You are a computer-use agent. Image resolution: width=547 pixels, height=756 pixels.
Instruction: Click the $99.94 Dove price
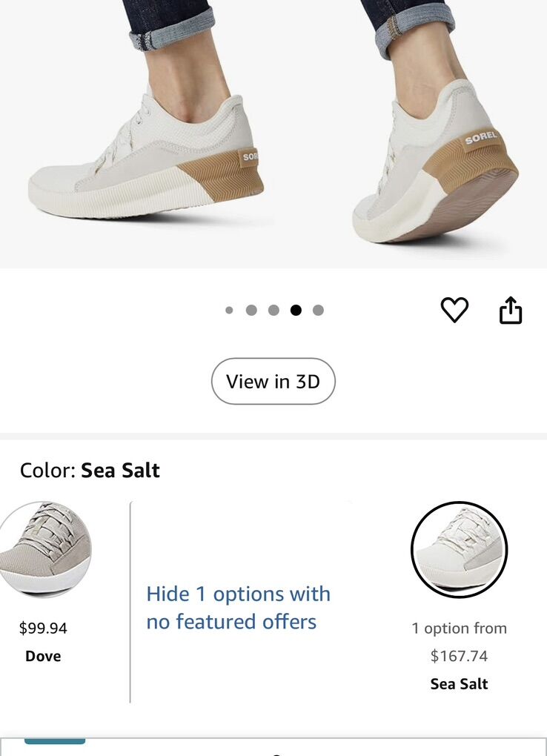tap(43, 629)
